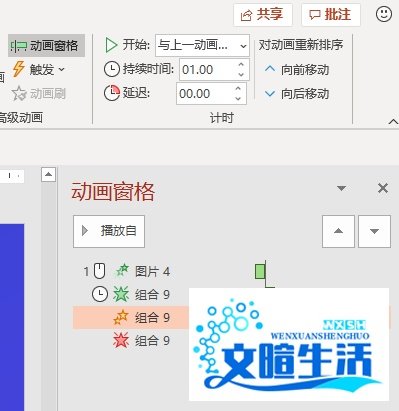
Task: Move selected animation up in the pane
Action: (338, 231)
